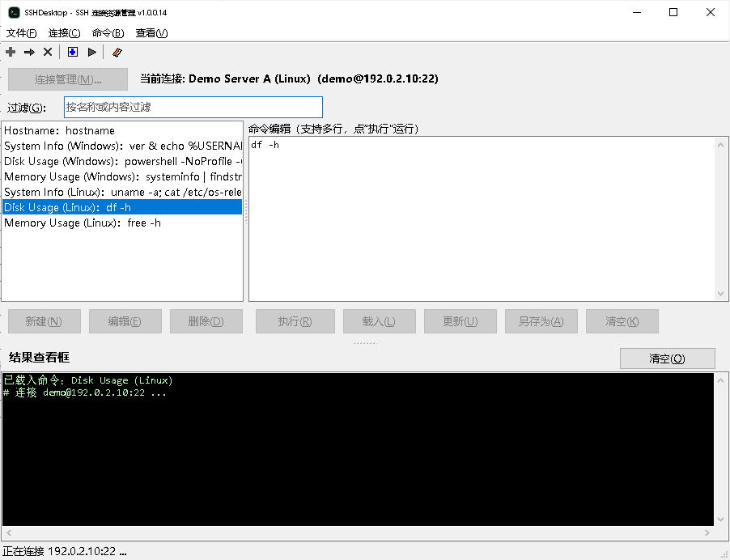Click the vertical splitter grip beside command list

[246, 212]
